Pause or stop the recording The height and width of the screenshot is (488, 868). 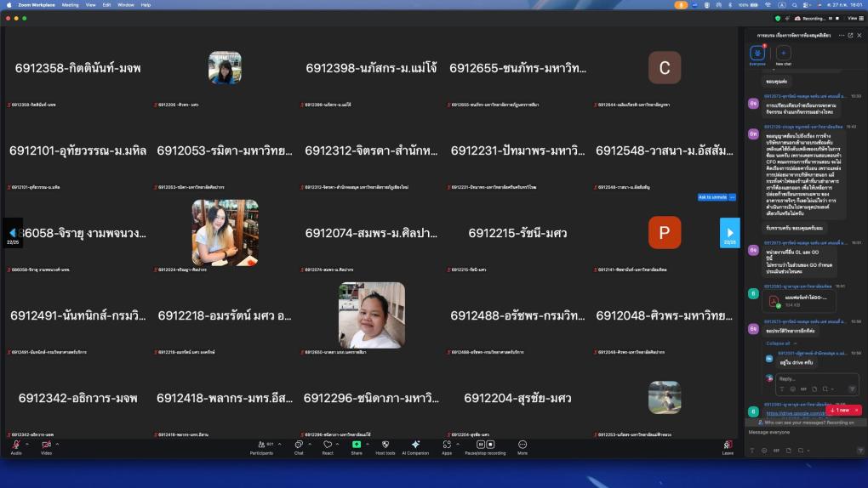coord(484,445)
